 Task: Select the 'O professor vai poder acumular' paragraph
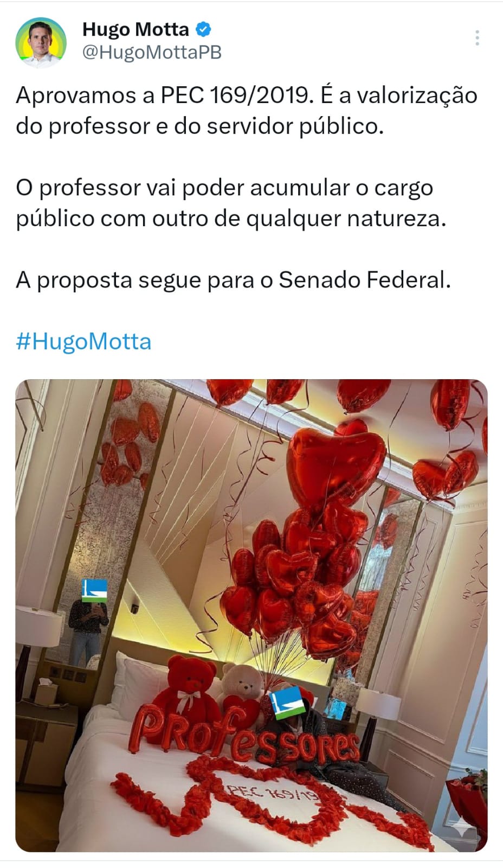point(231,203)
